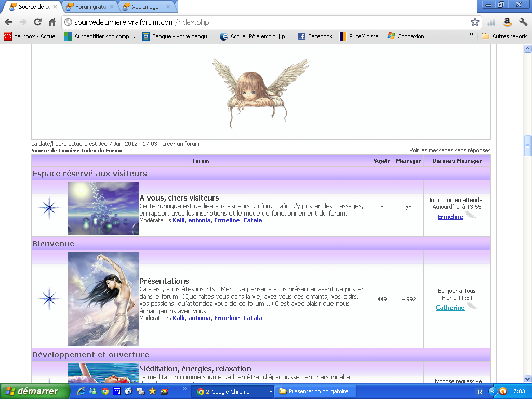Open Catherine's profile link
Screen dimensions: 532x399
[x=450, y=308]
